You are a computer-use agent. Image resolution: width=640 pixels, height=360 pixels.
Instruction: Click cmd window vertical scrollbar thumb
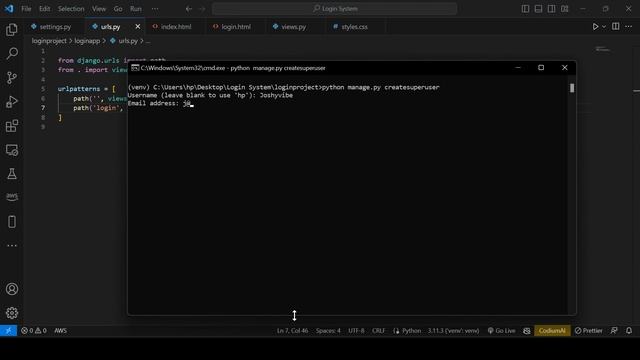point(572,88)
